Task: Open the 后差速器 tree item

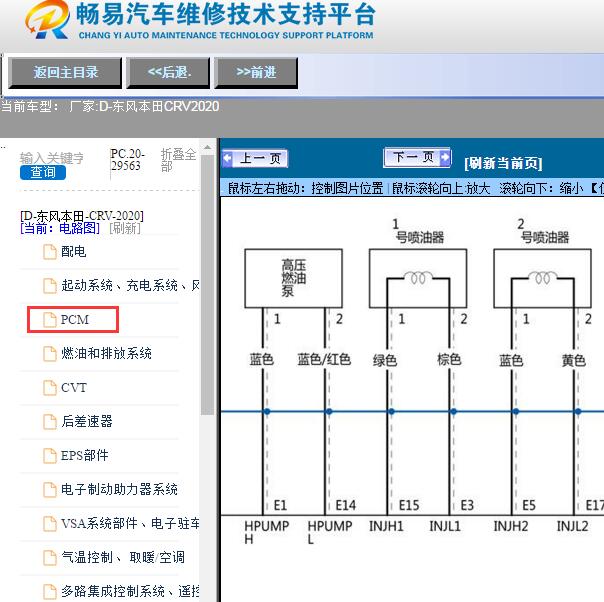Action: [87, 421]
